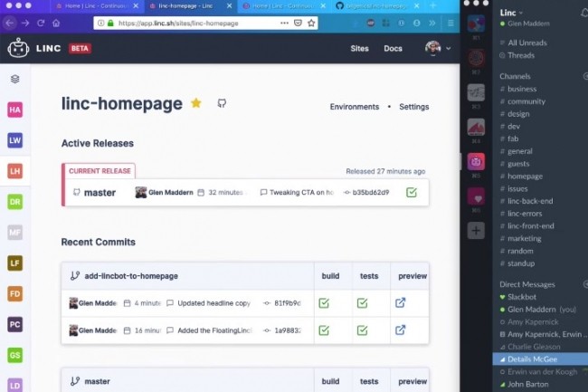The width and height of the screenshot is (588, 392).
Task: Open the #marketing channel
Action: pyautogui.click(x=525, y=239)
